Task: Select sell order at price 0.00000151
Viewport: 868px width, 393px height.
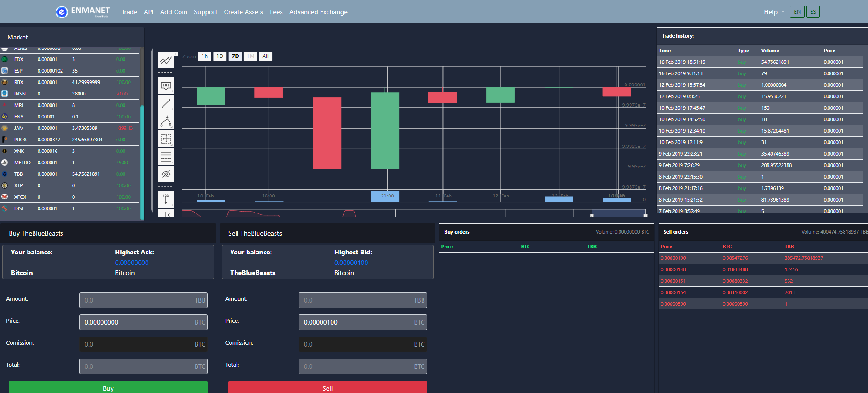Action: (x=763, y=281)
